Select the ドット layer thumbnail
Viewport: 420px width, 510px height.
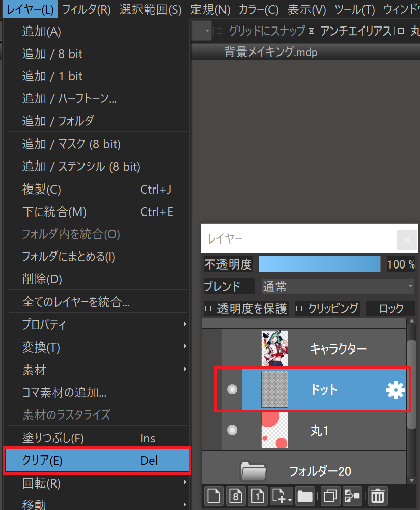point(275,389)
